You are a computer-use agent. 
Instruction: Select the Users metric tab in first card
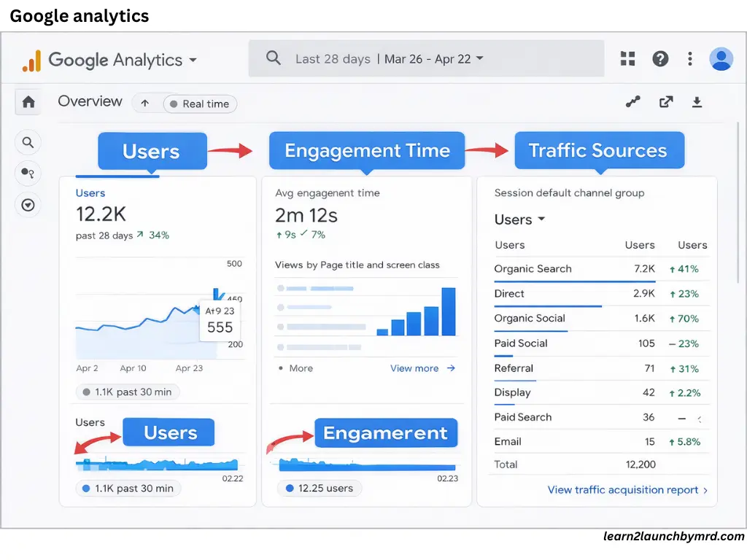coord(90,192)
